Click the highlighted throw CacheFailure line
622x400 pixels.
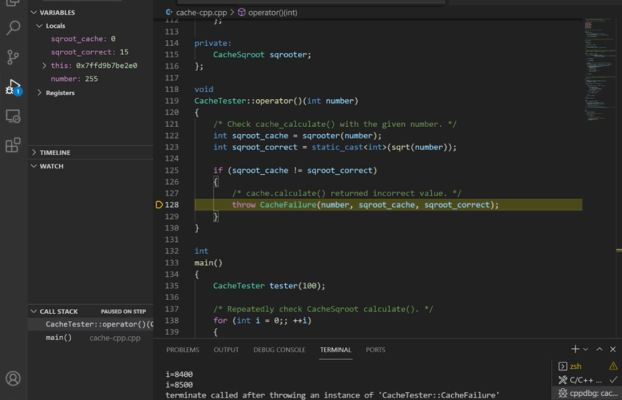tap(388, 205)
